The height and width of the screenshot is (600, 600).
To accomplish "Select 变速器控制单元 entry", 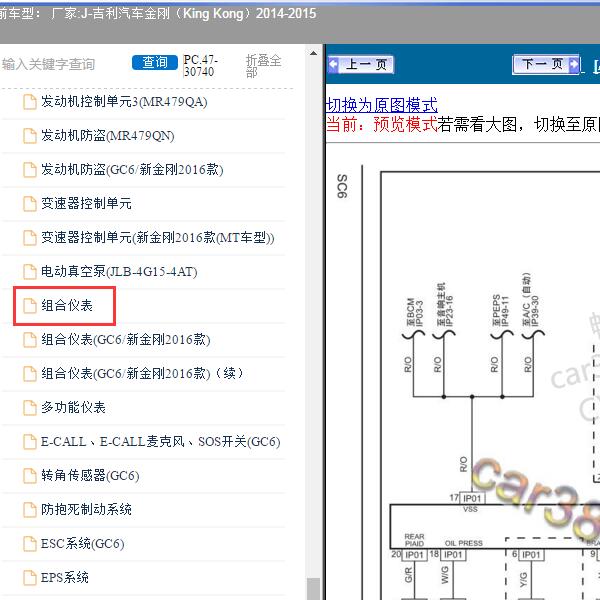I will click(86, 204).
